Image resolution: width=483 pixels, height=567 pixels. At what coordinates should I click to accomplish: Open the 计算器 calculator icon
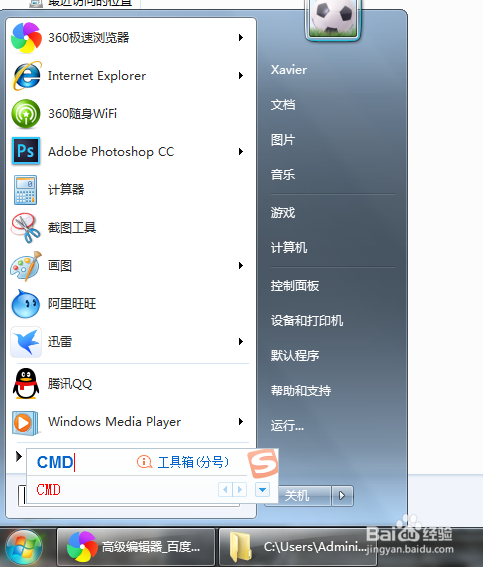coord(26,189)
